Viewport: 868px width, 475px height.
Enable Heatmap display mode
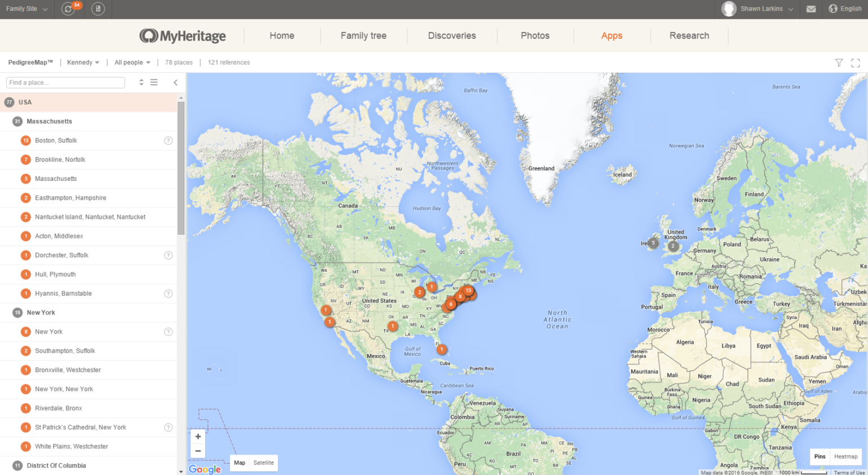846,456
